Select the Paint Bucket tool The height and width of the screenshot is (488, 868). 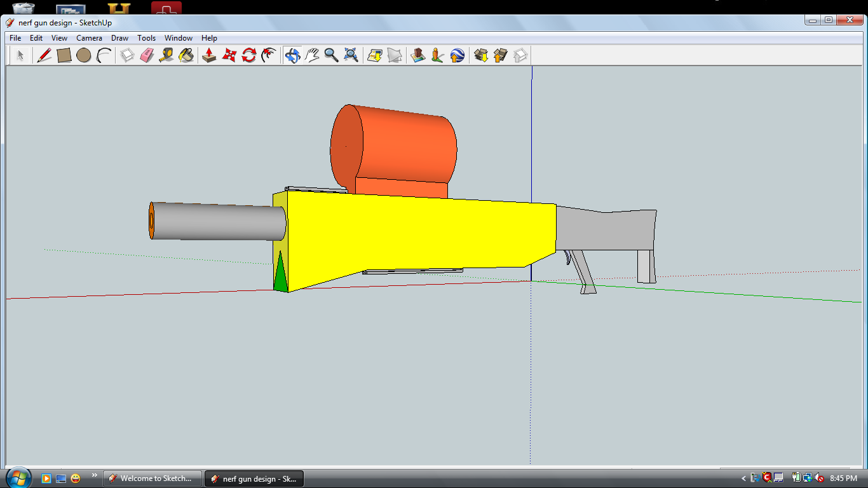[186, 55]
